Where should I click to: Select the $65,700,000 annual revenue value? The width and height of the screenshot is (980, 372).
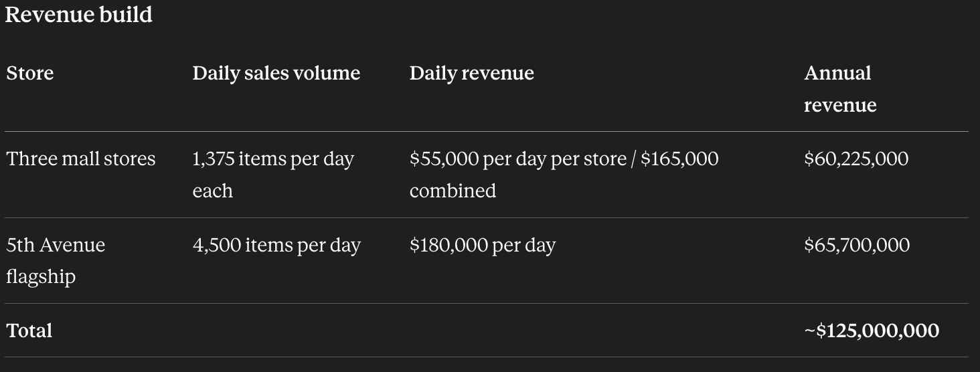(857, 245)
